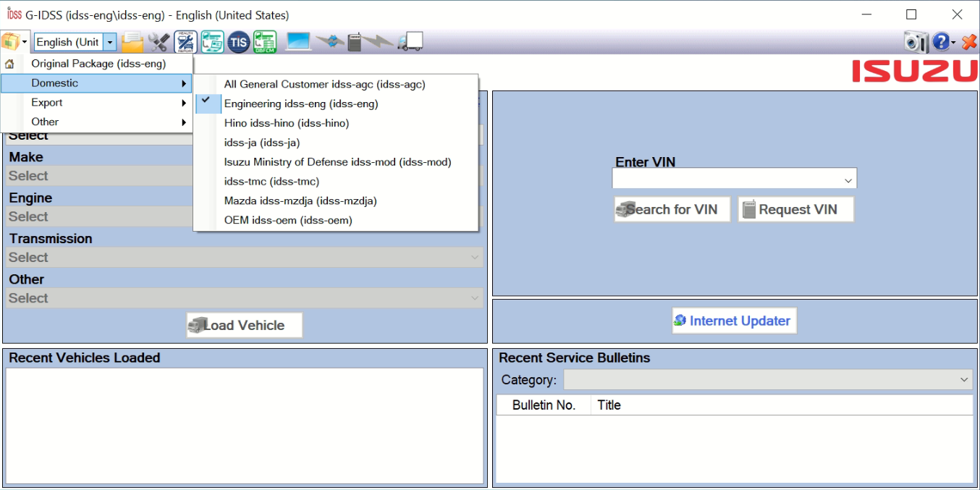Expand the Enter VIN combo box arrow
This screenshot has width=980, height=490.
point(848,180)
